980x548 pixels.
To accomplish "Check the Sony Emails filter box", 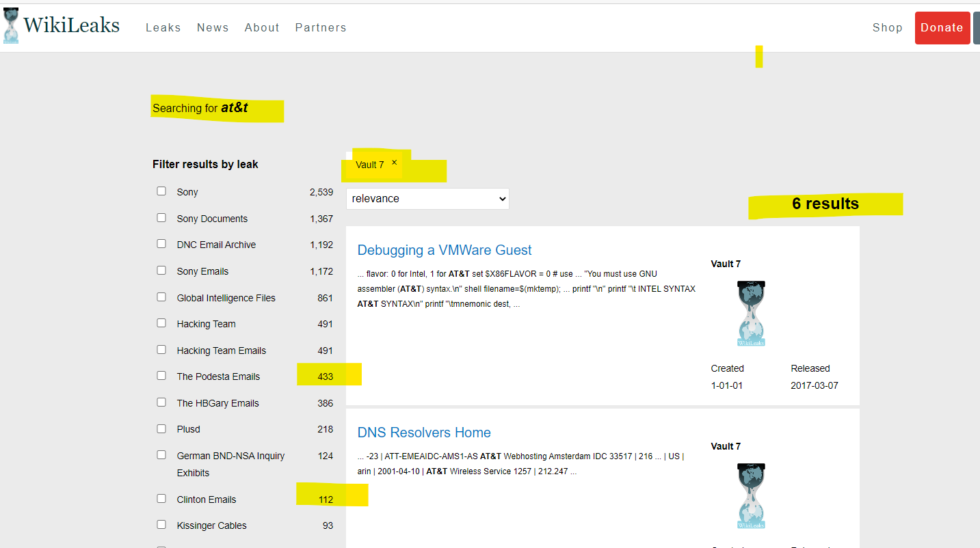I will pyautogui.click(x=161, y=271).
